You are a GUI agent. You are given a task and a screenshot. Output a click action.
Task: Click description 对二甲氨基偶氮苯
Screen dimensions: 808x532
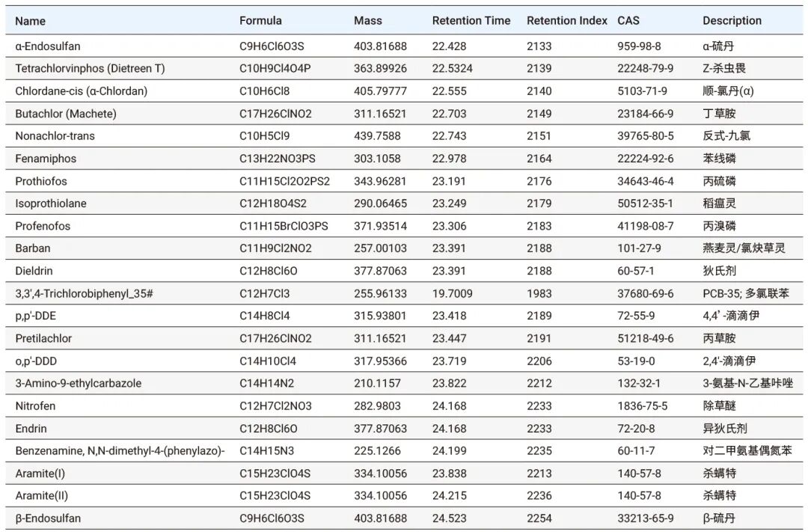coord(747,450)
